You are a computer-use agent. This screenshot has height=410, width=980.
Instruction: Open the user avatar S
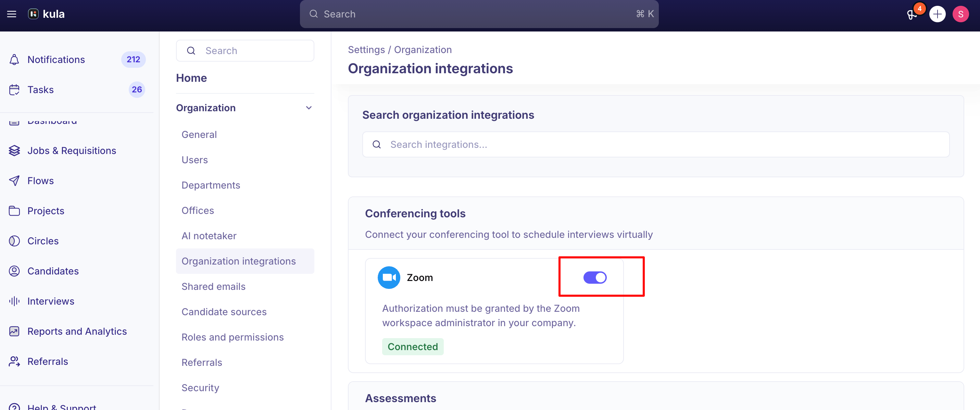point(960,14)
